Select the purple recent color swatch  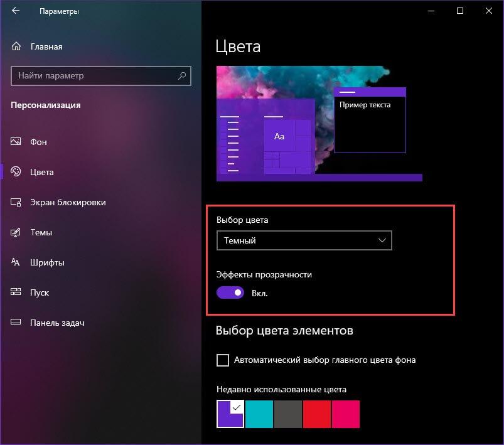tap(230, 414)
